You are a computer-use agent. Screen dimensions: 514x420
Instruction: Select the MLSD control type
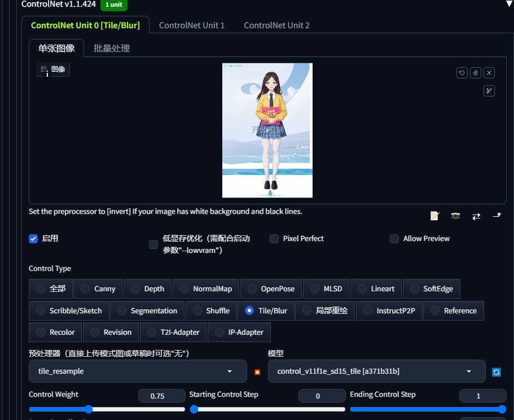[x=326, y=289]
